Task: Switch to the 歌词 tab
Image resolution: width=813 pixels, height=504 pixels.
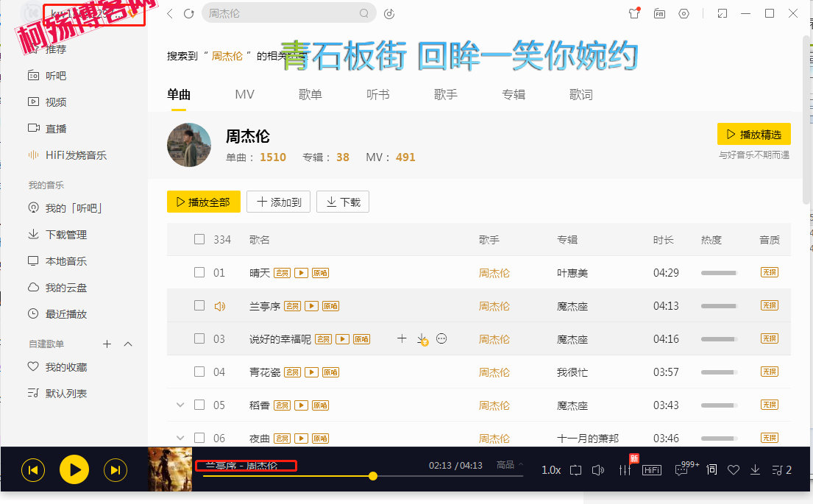Action: coord(581,94)
